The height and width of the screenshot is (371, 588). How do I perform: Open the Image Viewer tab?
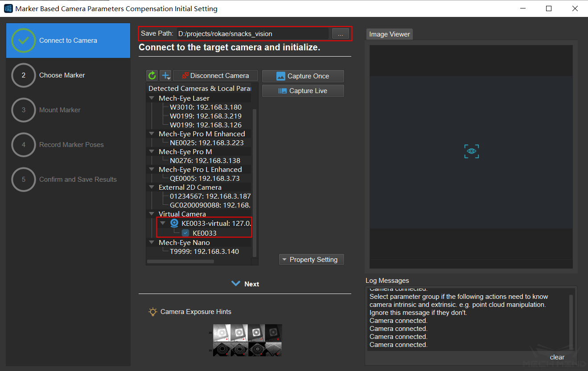coord(389,34)
